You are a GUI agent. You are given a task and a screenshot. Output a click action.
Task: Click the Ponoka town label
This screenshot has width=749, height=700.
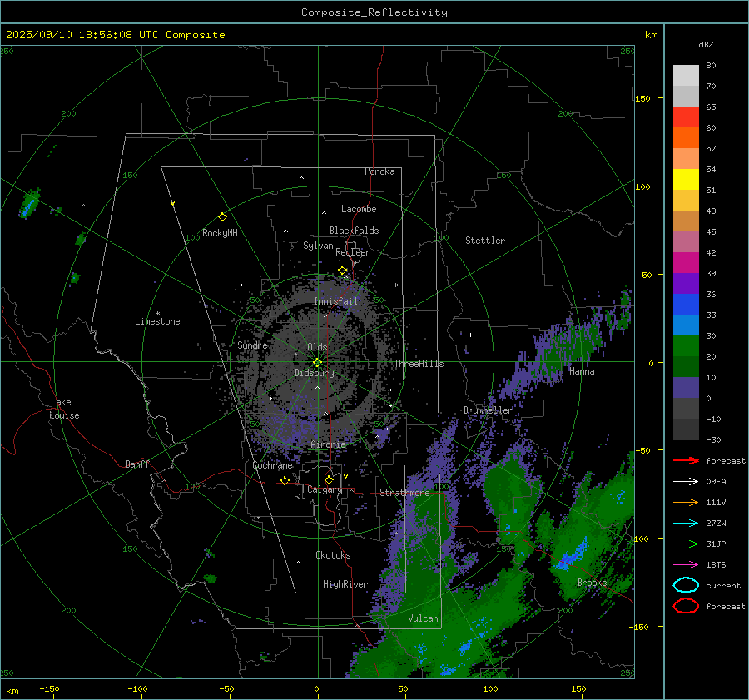tap(379, 171)
